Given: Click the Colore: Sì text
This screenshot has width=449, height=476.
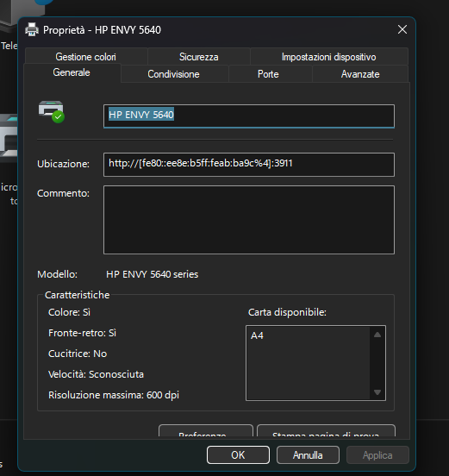Looking at the screenshot, I should (x=69, y=312).
